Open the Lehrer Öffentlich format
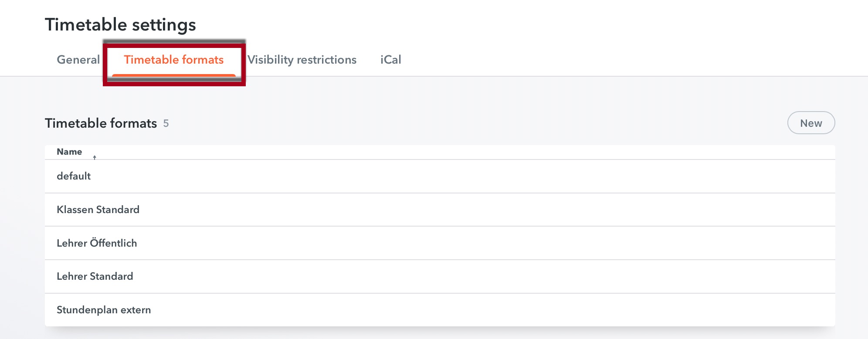This screenshot has width=868, height=339. 97,243
